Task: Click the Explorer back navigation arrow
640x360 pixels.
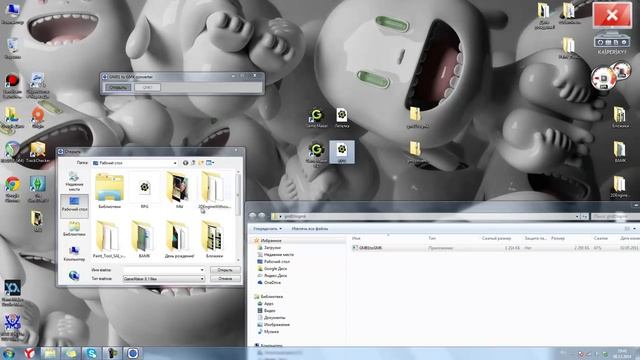Action: (253, 216)
